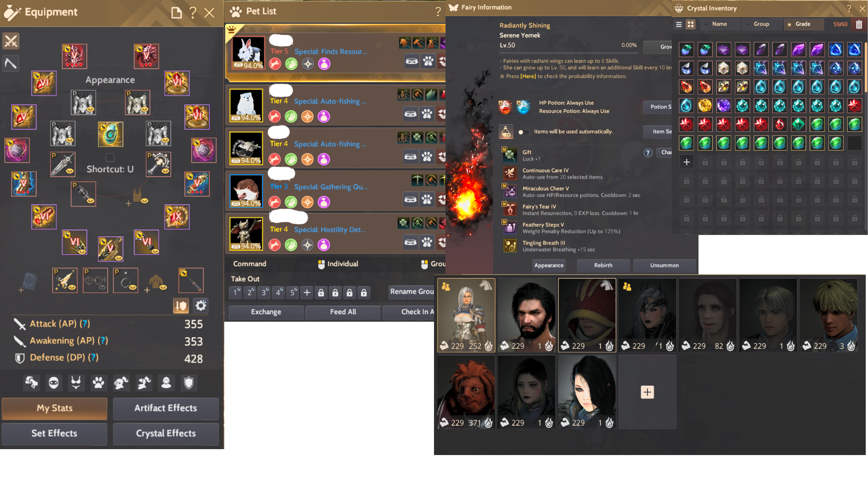Screen dimensions: 868x488
Task: Click the probability information Here link
Action: point(528,76)
